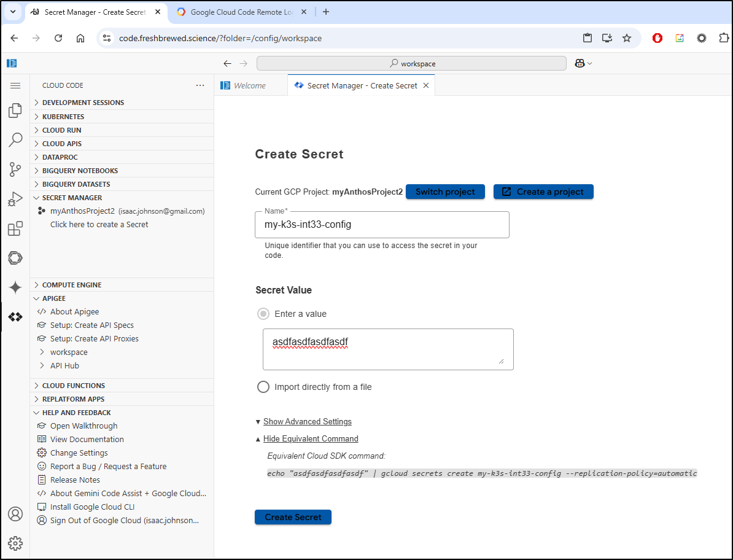Click the red shield extension icon
This screenshot has width=733, height=560.
(x=657, y=38)
